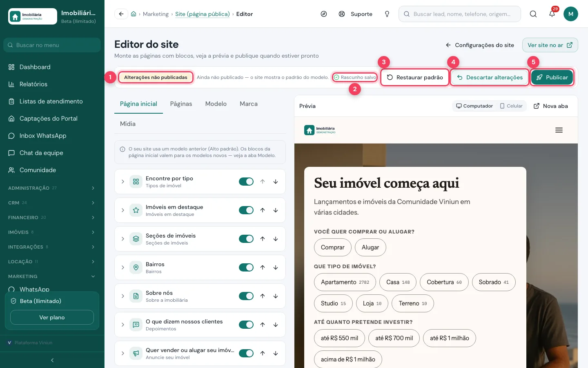Move Quer vender ou alugar block down

pos(276,353)
